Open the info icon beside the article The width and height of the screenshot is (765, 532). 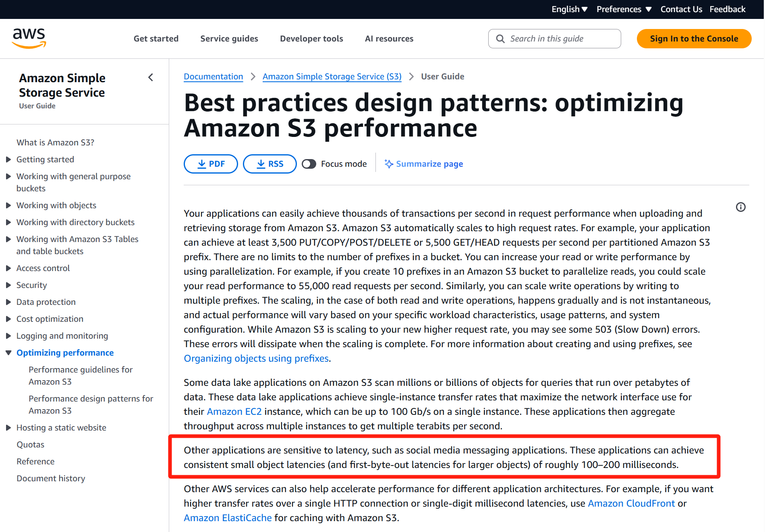(x=740, y=207)
